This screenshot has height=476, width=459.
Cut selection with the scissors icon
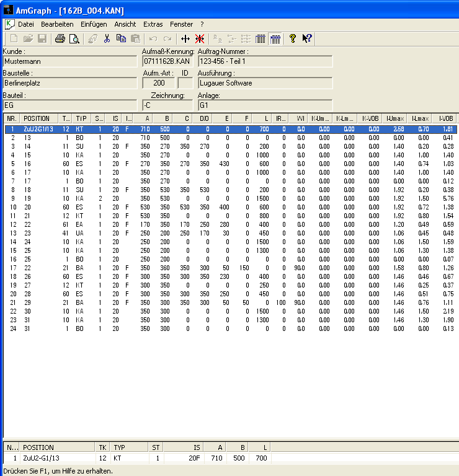[x=107, y=38]
